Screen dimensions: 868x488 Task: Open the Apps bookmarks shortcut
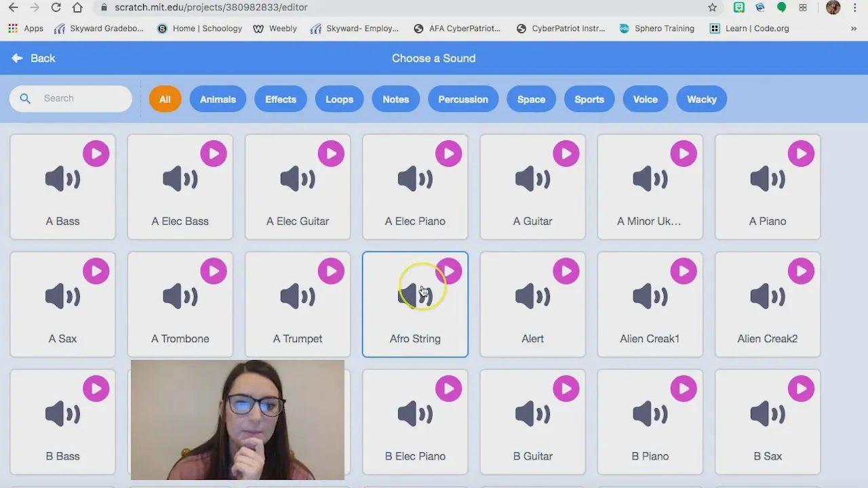(26, 28)
